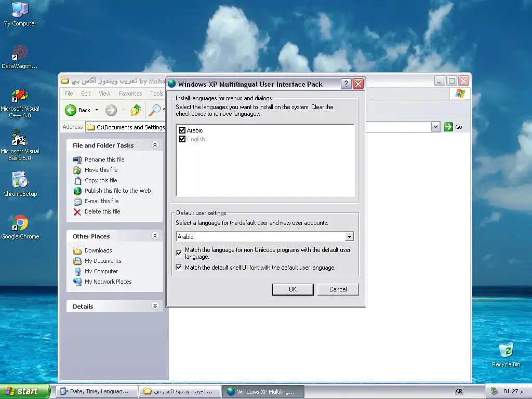Click the Up folder toolbar icon
The image size is (532, 399).
[x=136, y=110]
